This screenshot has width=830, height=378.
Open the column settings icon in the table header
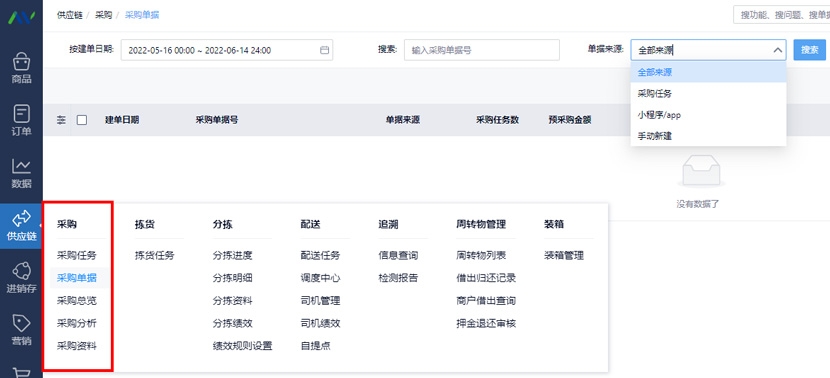point(61,120)
